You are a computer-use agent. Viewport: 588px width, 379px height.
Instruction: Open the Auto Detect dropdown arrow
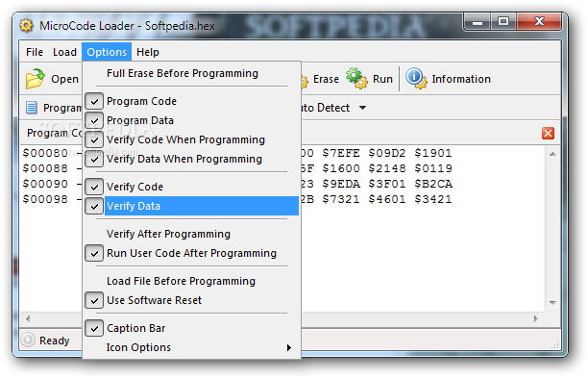(362, 108)
